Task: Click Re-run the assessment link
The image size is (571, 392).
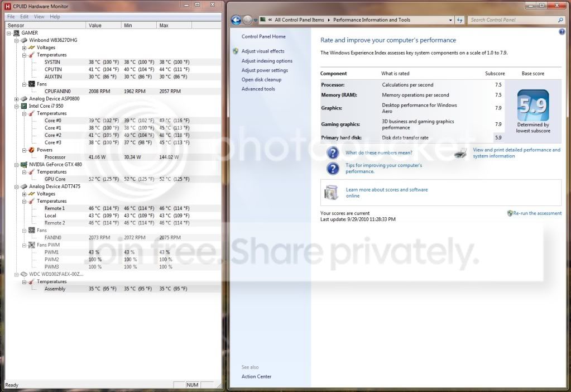Action: click(537, 213)
